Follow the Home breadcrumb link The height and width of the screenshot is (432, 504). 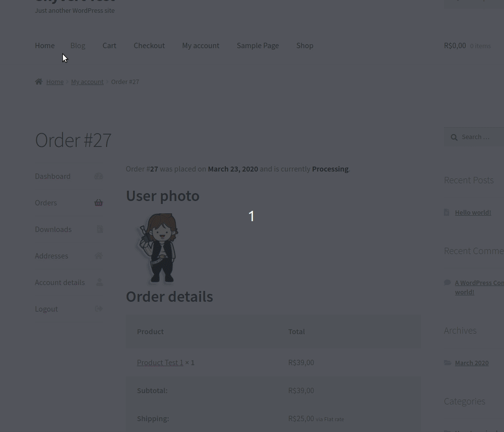(x=55, y=82)
